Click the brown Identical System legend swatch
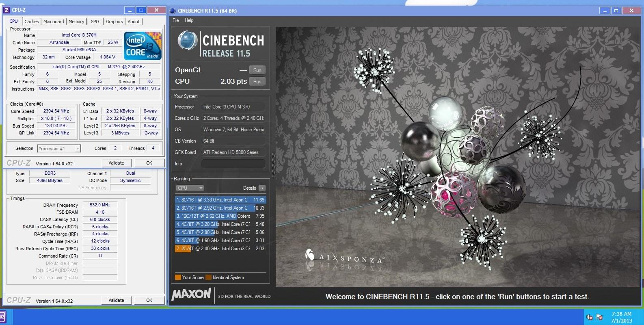The height and width of the screenshot is (325, 644). pos(208,277)
